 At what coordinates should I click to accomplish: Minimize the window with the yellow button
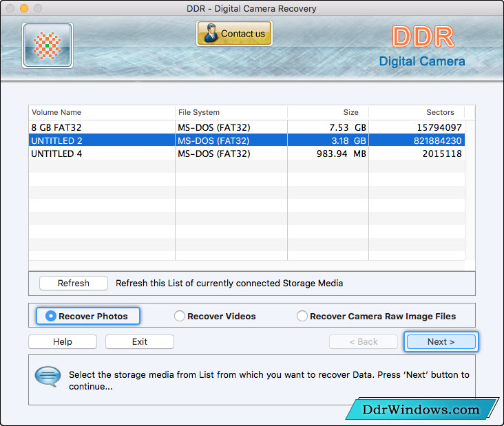(x=24, y=8)
